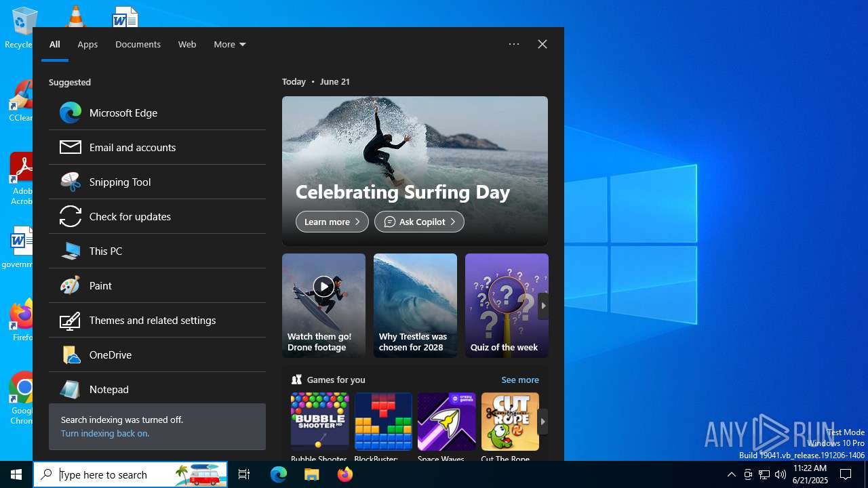868x488 pixels.
Task: Open the Windows Start menu
Action: point(16,474)
